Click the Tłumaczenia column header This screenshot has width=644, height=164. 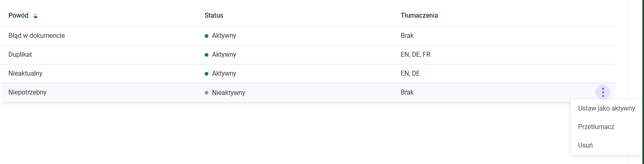419,16
